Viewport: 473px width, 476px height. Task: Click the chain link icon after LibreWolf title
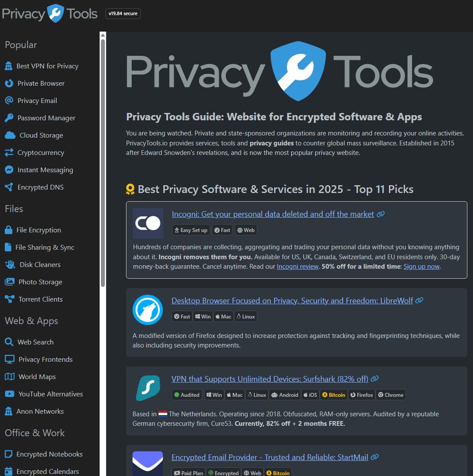click(x=419, y=300)
